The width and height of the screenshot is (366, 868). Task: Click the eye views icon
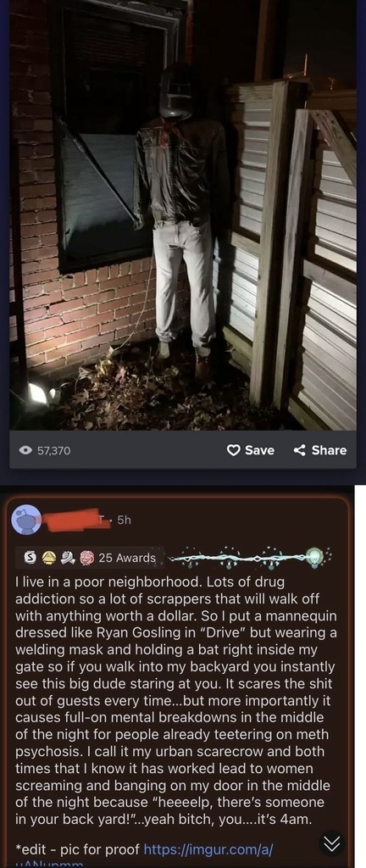coord(25,451)
